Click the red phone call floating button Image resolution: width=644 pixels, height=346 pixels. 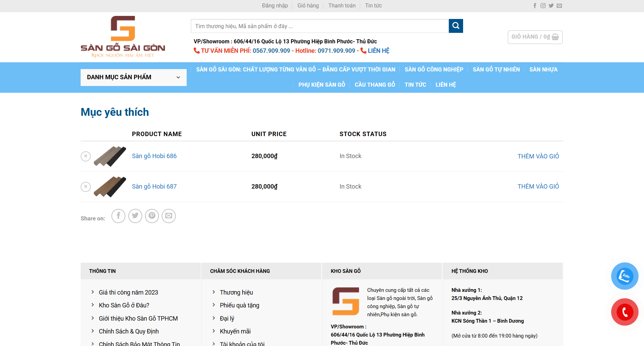tap(625, 312)
